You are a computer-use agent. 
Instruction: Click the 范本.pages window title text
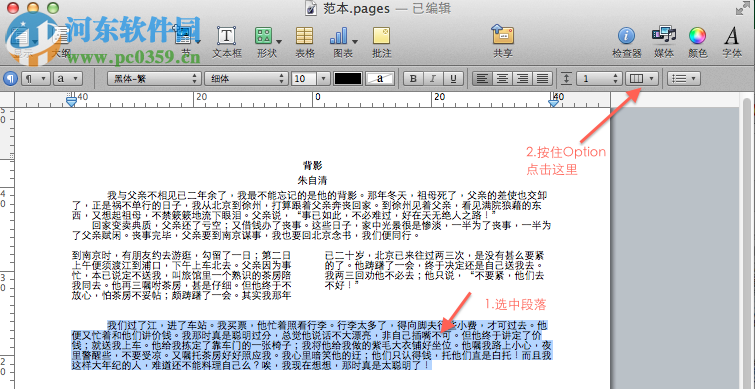pos(356,8)
